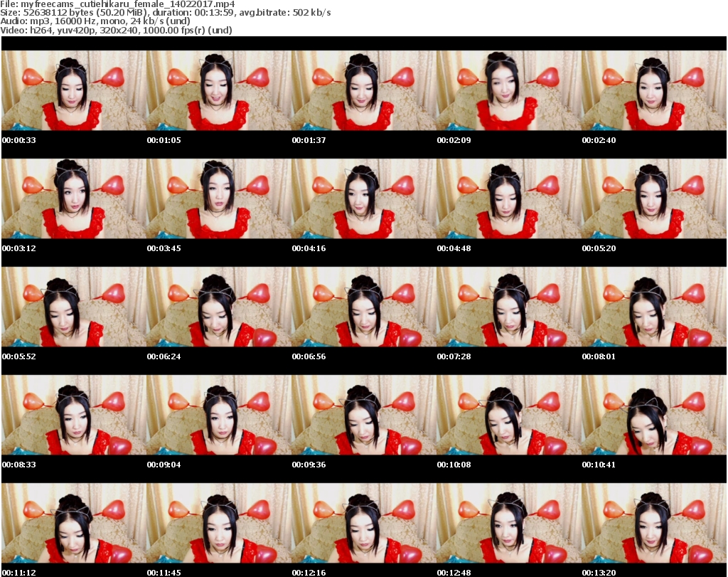Image resolution: width=728 pixels, height=577 pixels.
Task: Pick the preview frame at 00:09:04
Action: click(219, 415)
